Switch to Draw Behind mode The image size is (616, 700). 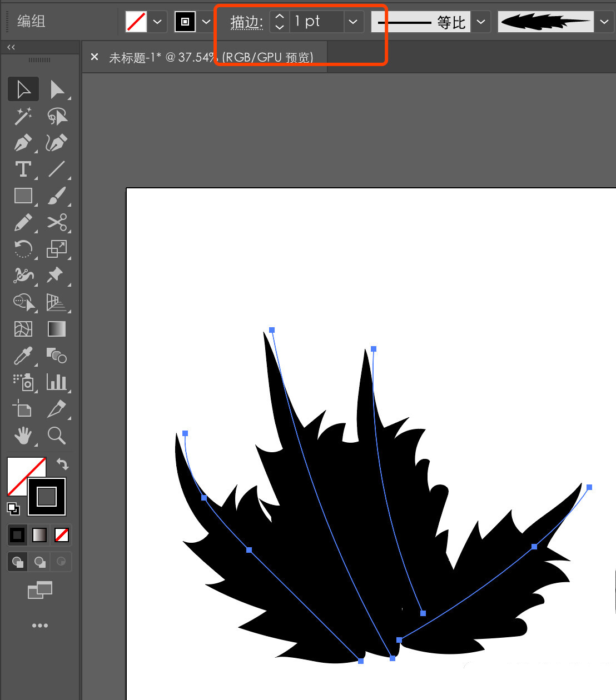40,562
